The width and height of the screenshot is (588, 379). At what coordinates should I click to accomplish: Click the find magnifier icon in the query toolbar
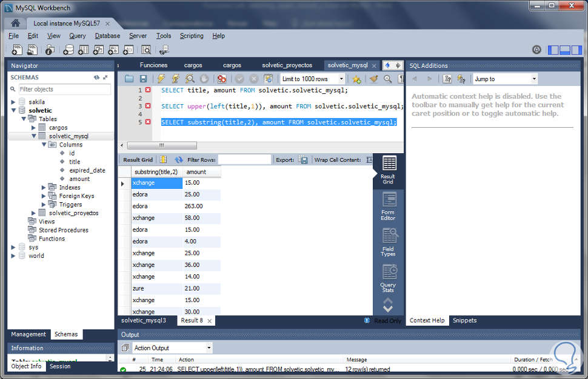click(388, 79)
